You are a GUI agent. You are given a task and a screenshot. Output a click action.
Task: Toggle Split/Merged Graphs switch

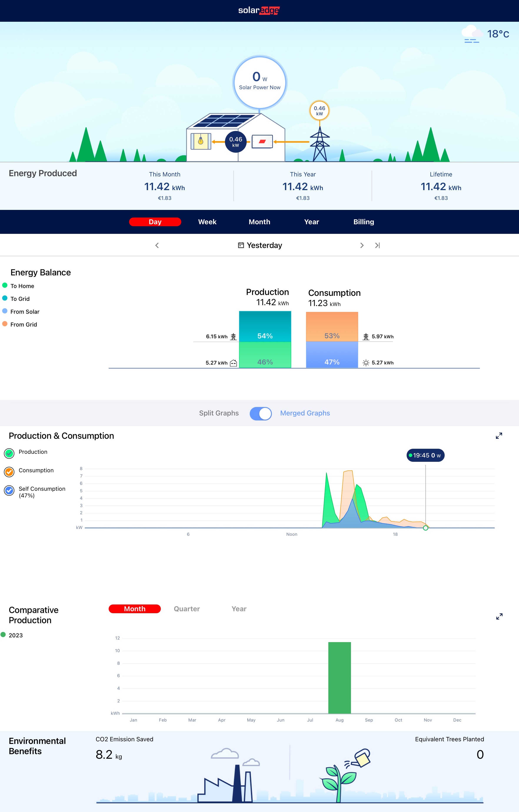261,414
